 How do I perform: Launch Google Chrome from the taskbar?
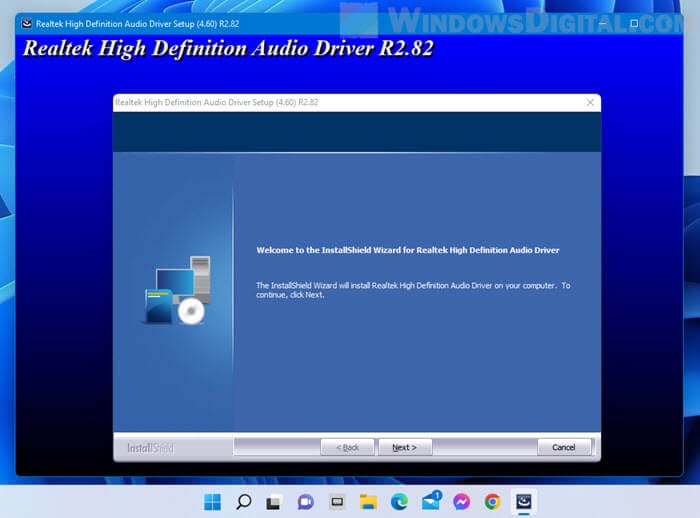pos(492,502)
